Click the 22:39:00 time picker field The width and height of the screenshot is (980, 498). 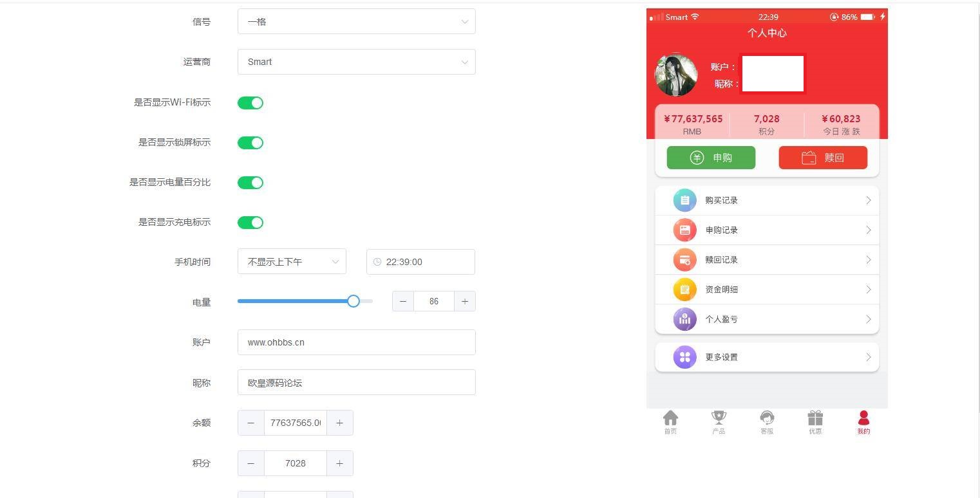click(x=420, y=262)
